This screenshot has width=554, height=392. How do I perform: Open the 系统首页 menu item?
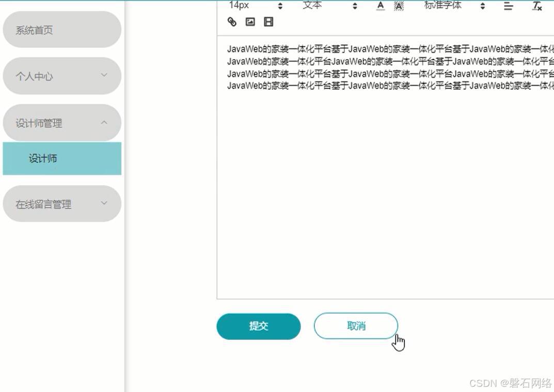point(62,29)
